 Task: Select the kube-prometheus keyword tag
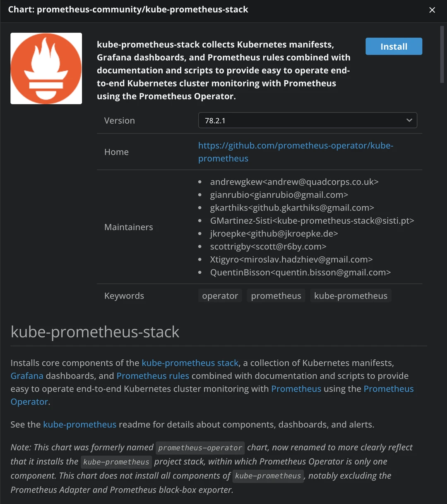pyautogui.click(x=350, y=295)
